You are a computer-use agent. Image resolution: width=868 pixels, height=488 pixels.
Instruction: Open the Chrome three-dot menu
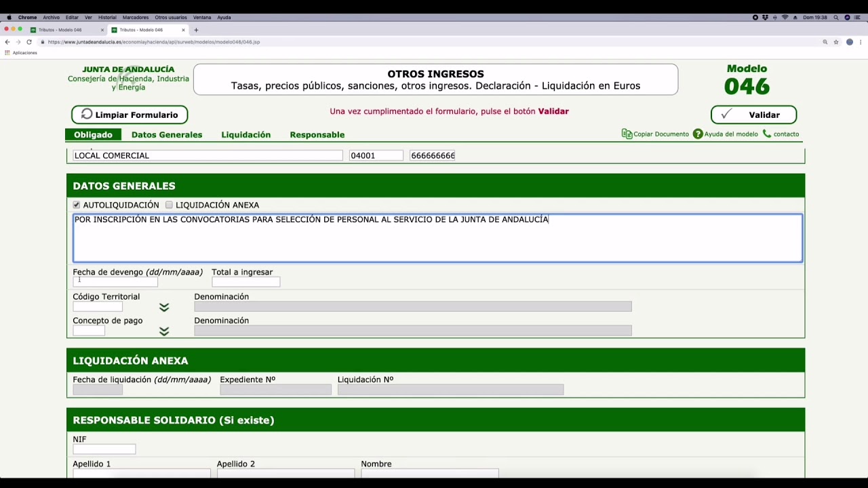(x=861, y=42)
